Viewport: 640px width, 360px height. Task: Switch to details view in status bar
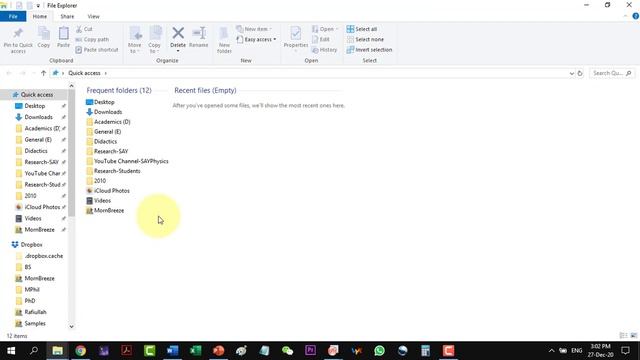(x=623, y=336)
